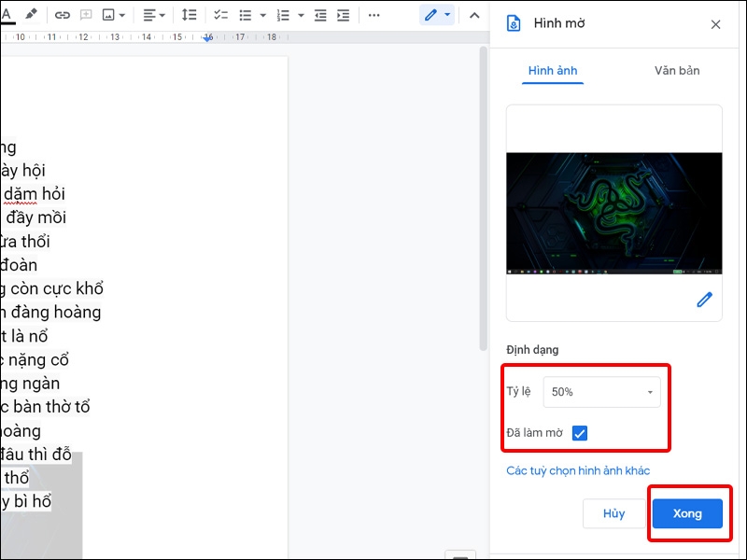Click the insert link icon
This screenshot has height=560, width=747.
pos(62,15)
